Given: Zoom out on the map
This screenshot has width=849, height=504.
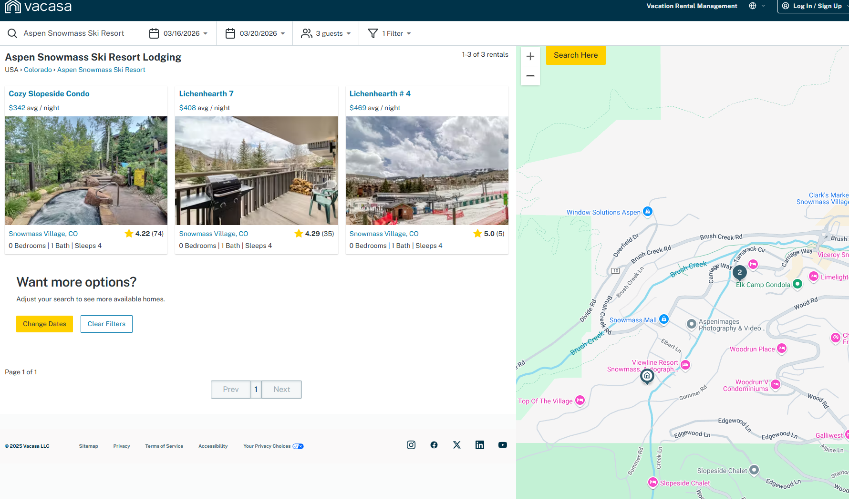Looking at the screenshot, I should (530, 76).
